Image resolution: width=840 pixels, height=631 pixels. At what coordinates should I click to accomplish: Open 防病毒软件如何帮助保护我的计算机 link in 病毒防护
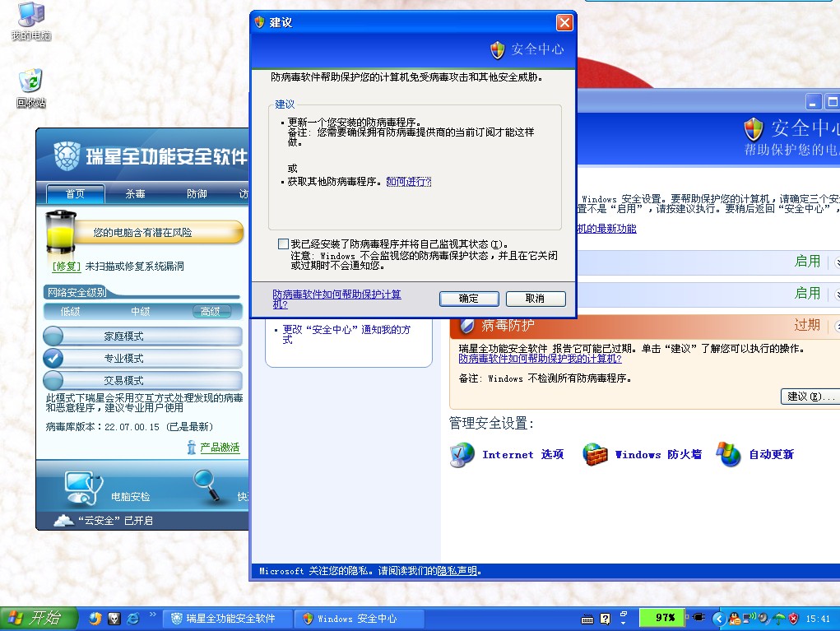click(x=540, y=359)
